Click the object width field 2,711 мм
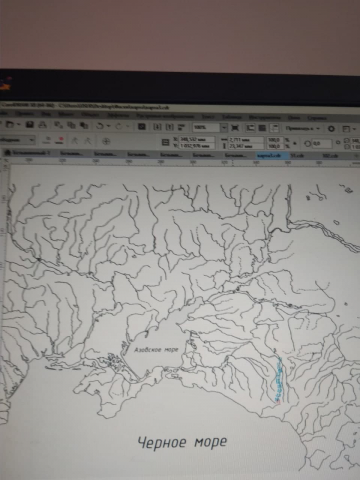The height and width of the screenshot is (480, 360). [x=246, y=140]
